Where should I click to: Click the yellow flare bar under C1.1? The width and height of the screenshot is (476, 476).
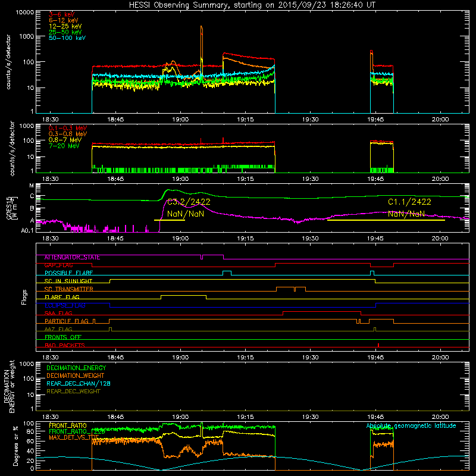pyautogui.click(x=386, y=220)
